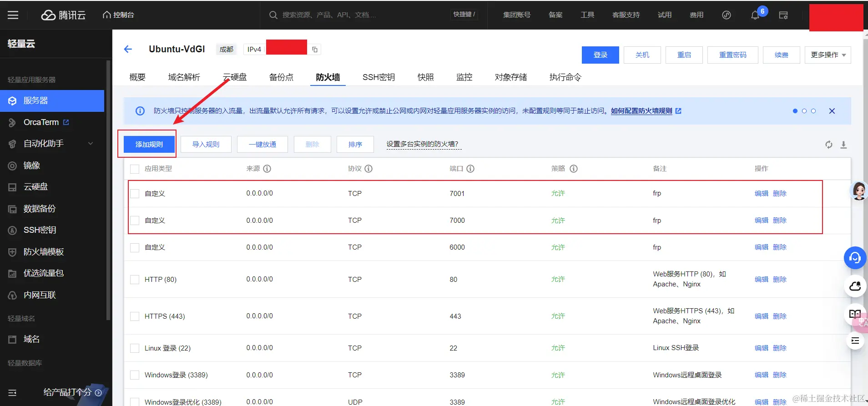Open the hamburger menu in top bar

click(13, 15)
